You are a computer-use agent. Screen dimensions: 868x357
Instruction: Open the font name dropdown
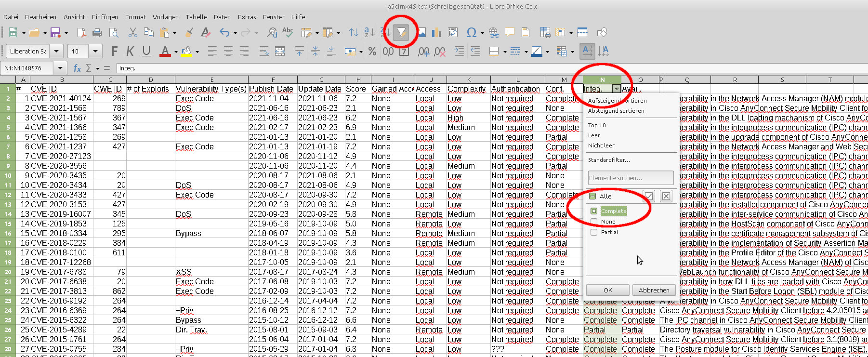57,51
